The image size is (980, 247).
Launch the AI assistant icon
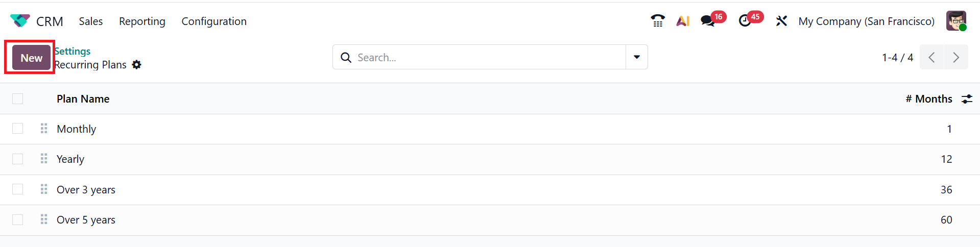tap(683, 21)
